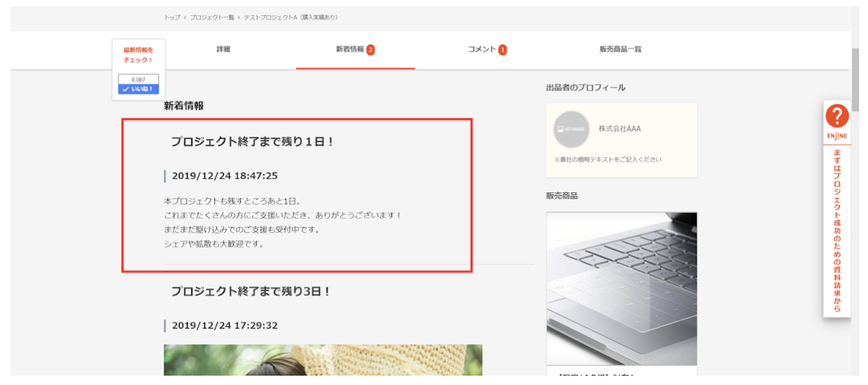Click the 最新情報をチェック！ label
Viewport: 868px width, 385px height.
pos(138,55)
